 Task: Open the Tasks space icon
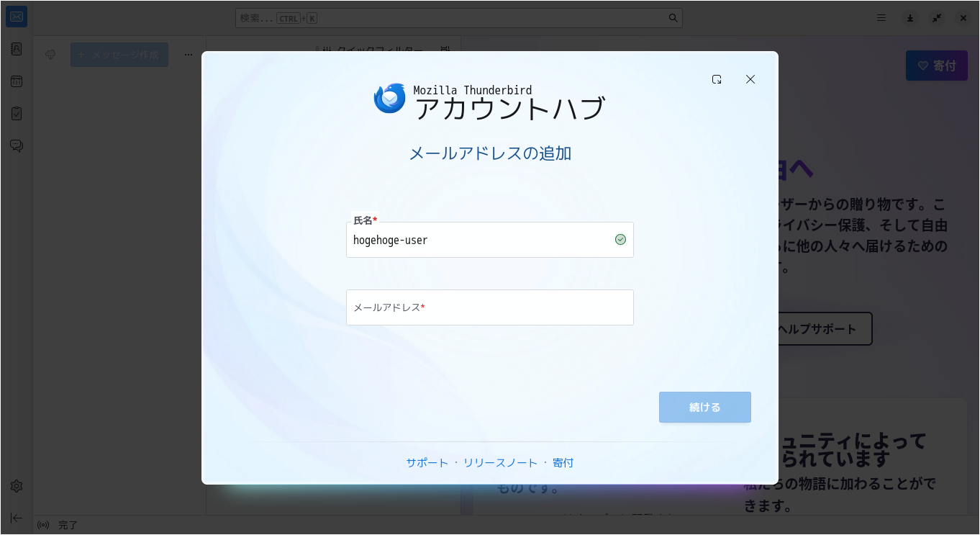(x=17, y=114)
